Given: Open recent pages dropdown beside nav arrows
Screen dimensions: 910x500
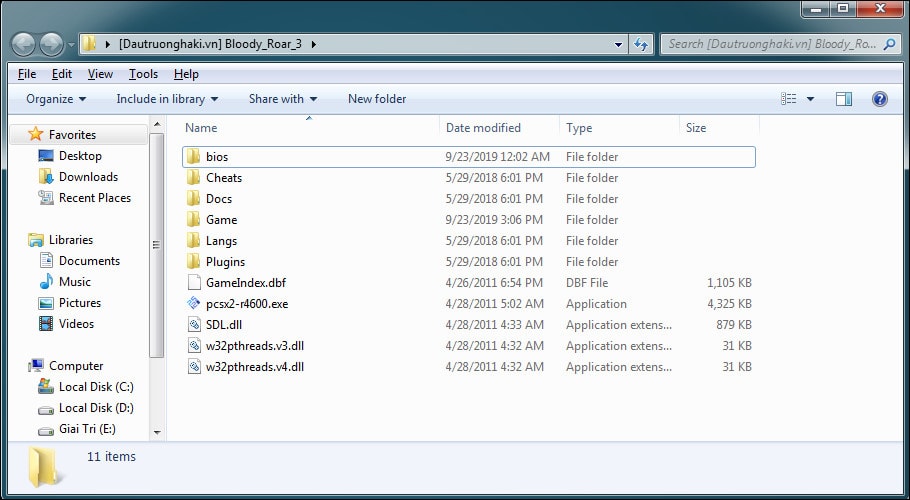Looking at the screenshot, I should [x=71, y=44].
